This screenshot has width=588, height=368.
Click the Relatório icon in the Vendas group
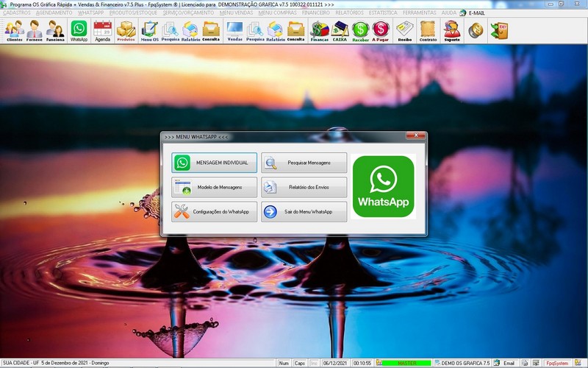click(x=276, y=31)
